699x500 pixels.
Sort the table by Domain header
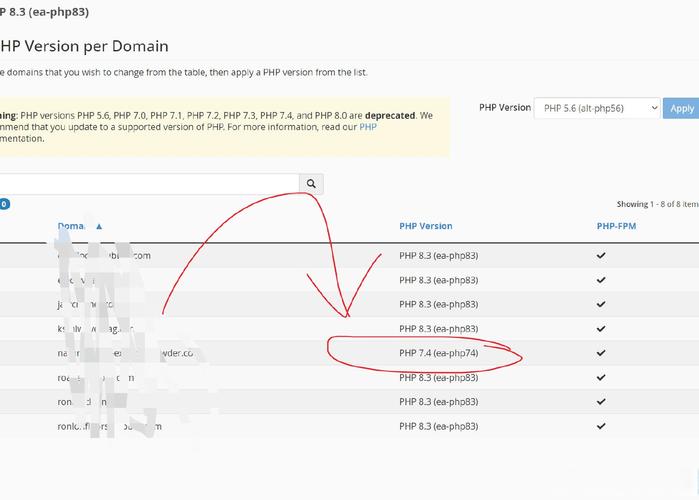click(73, 226)
